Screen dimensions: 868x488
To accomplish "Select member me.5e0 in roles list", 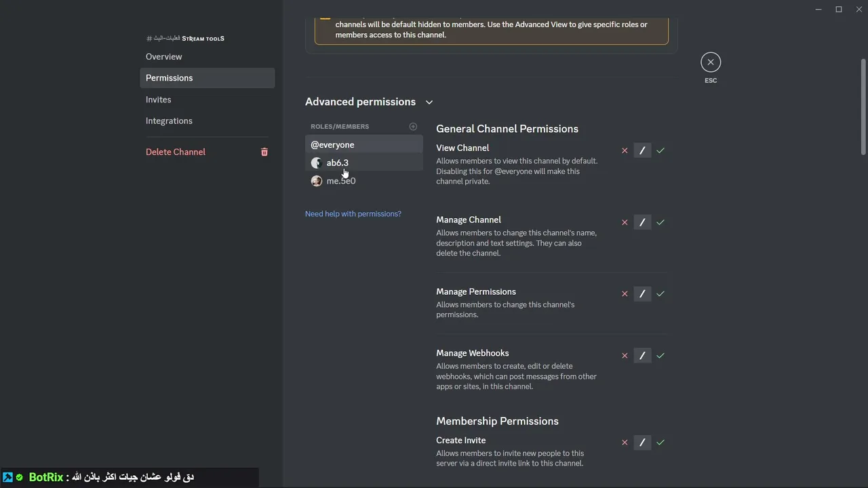I will (x=364, y=181).
